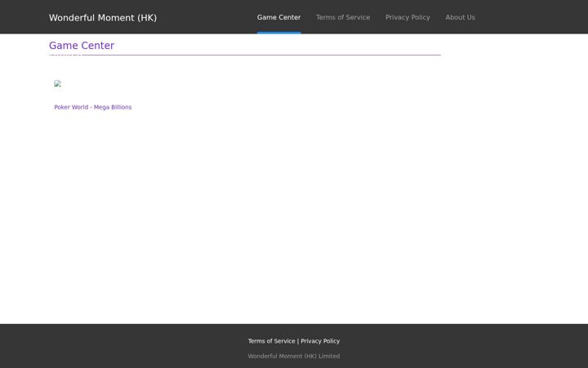
Task: Go to the About Us page
Action: pyautogui.click(x=460, y=17)
